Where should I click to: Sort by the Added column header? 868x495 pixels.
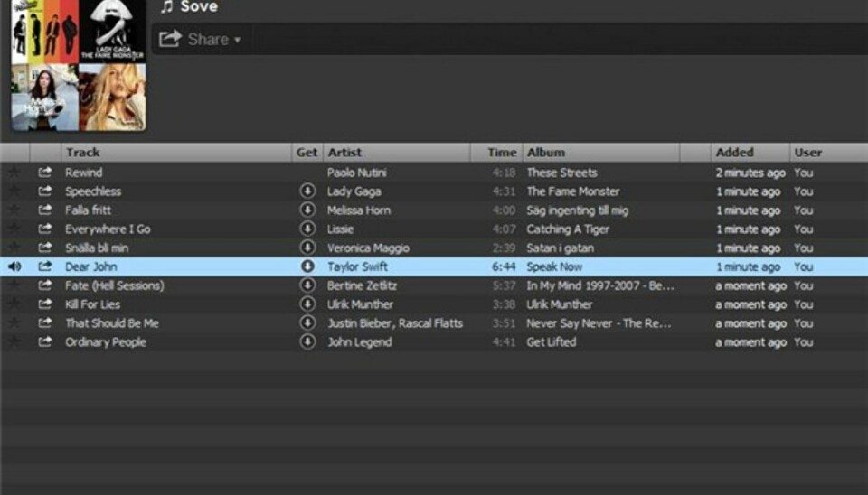pos(734,153)
